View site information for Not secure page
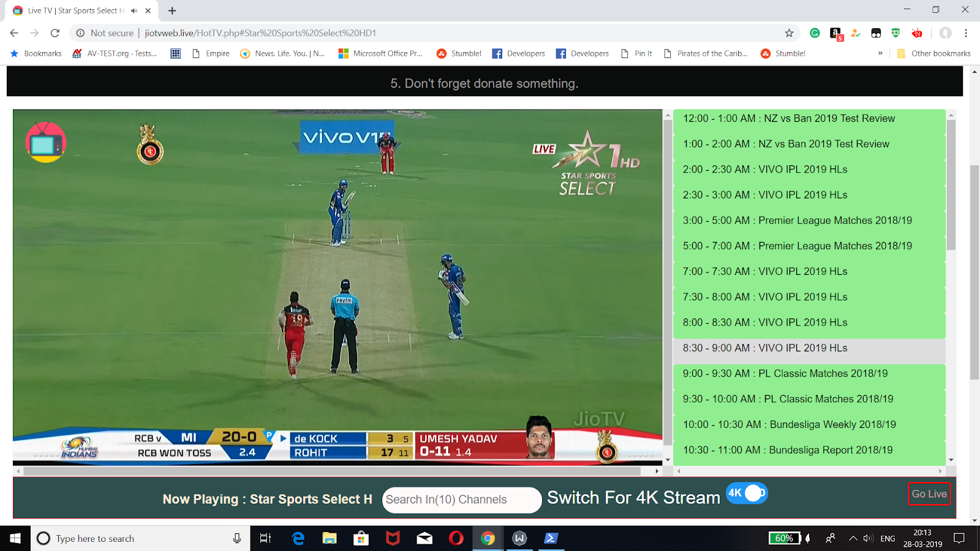980x551 pixels. click(x=105, y=33)
